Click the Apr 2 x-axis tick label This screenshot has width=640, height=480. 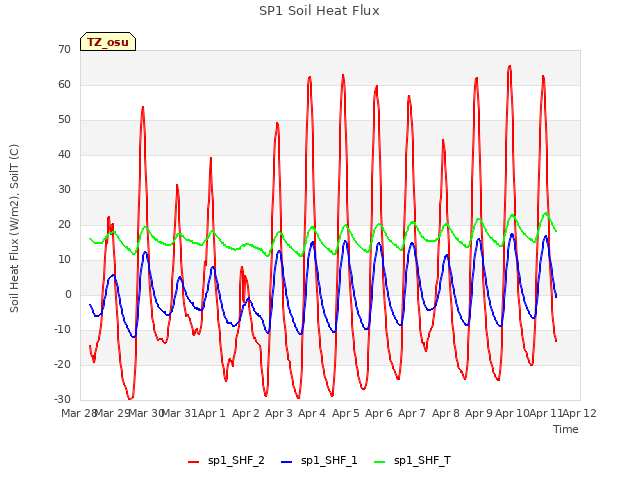(x=246, y=413)
